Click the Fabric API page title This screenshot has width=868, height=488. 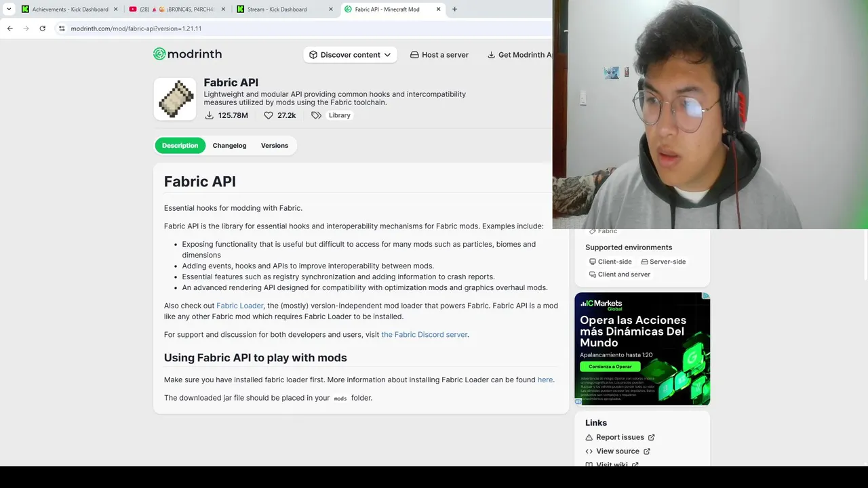point(231,83)
